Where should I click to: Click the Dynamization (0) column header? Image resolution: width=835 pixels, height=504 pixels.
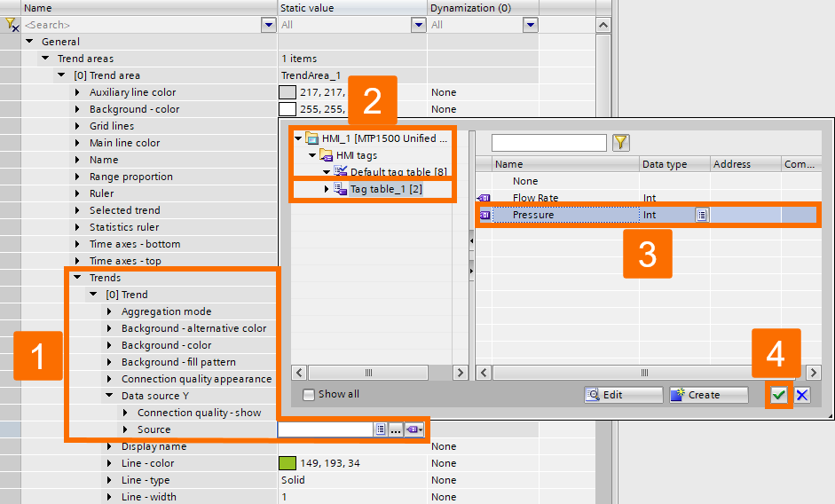click(484, 8)
